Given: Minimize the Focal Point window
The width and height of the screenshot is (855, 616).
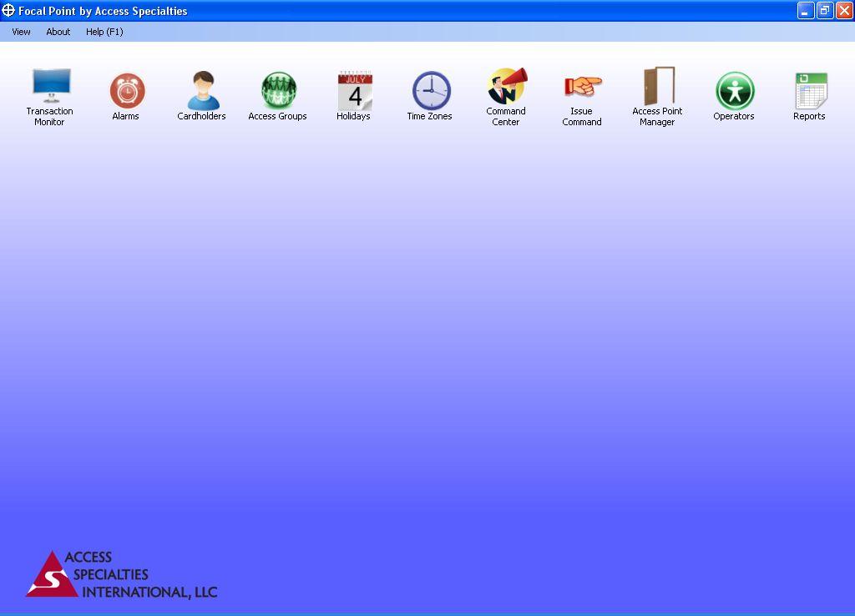Looking at the screenshot, I should pos(806,10).
